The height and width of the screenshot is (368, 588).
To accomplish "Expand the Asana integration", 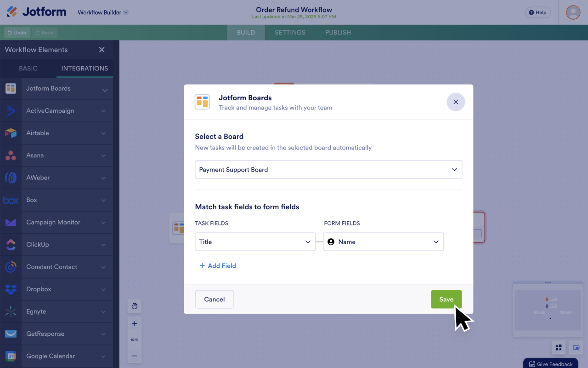I will pyautogui.click(x=103, y=155).
